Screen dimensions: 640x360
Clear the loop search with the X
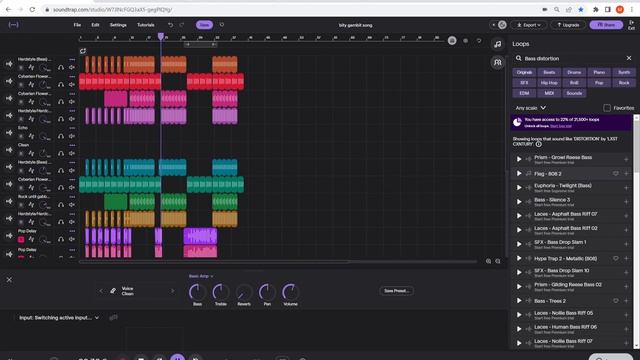[x=629, y=58]
